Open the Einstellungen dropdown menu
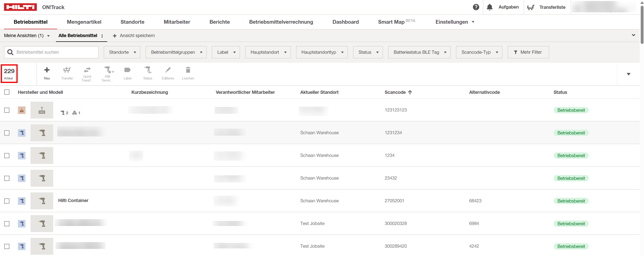 [x=455, y=22]
